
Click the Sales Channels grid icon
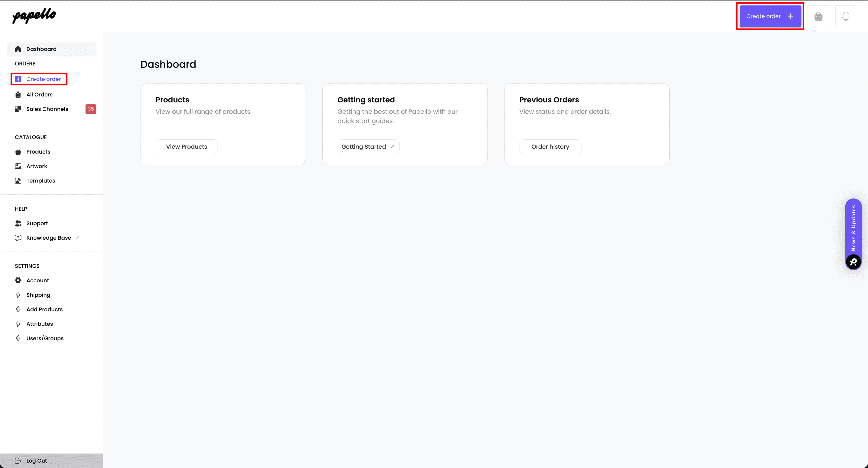point(18,109)
